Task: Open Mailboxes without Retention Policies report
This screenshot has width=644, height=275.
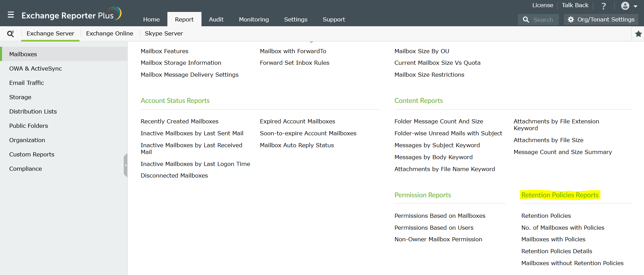Action: pos(572,263)
